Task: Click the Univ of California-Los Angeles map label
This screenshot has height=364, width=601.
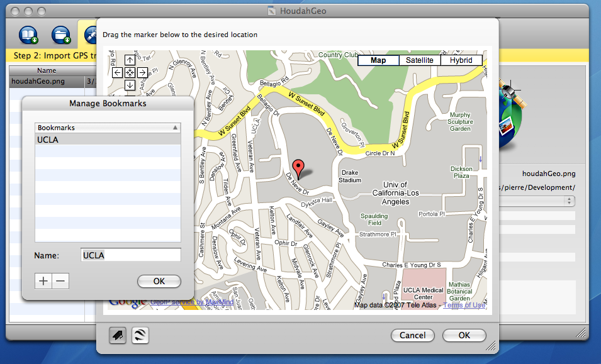Action: (396, 193)
